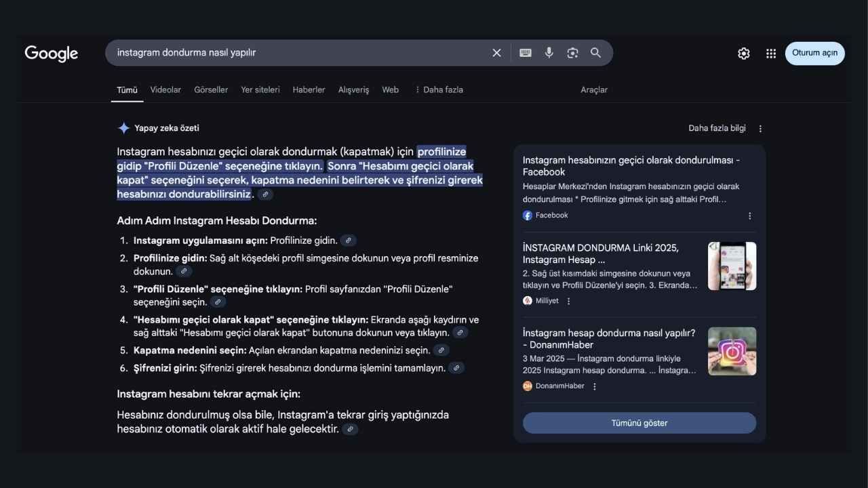Click the AI overview sparkle icon

123,127
